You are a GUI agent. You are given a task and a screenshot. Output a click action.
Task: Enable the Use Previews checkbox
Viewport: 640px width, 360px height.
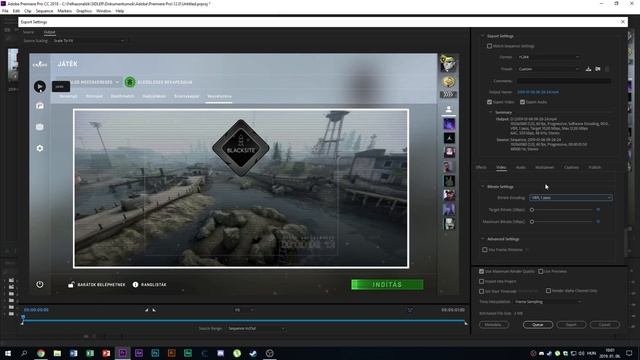540,271
